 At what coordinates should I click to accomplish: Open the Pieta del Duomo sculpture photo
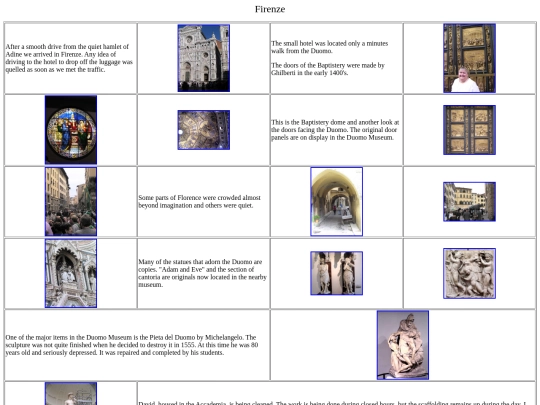pos(403,345)
